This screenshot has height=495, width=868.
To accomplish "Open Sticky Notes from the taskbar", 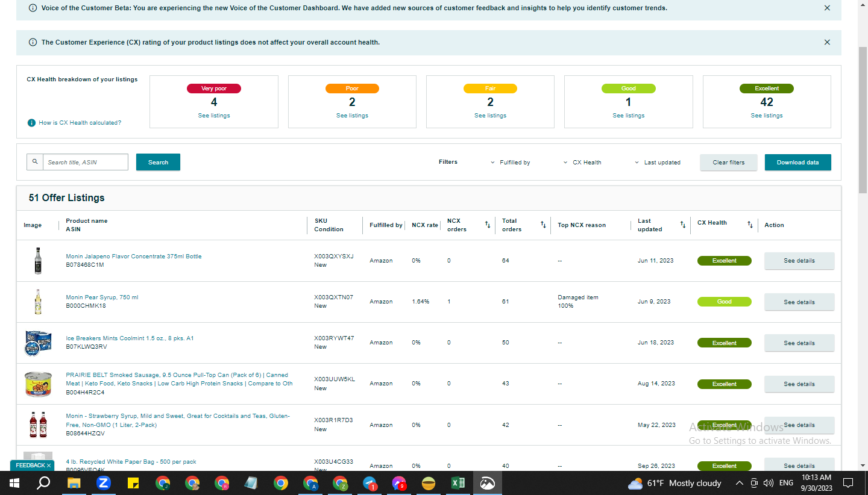I will (133, 483).
